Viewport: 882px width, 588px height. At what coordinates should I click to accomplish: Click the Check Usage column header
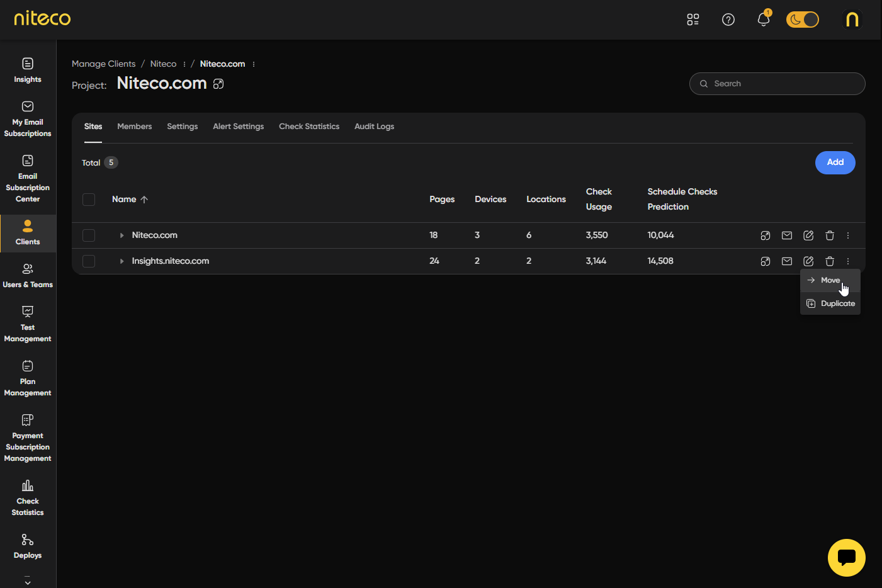599,200
